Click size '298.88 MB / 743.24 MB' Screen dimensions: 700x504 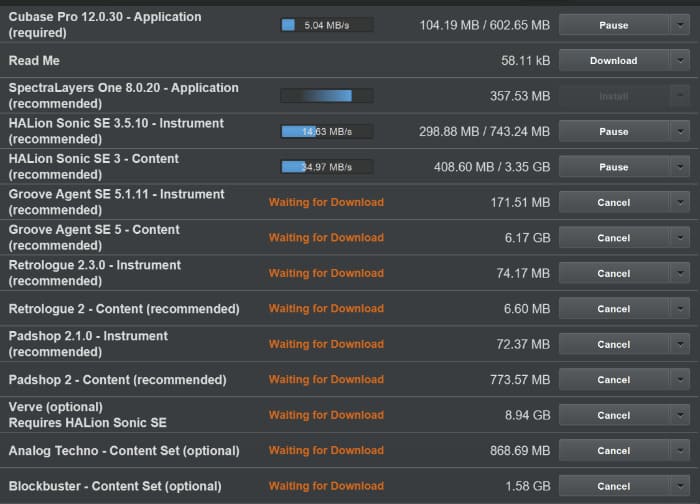485,131
